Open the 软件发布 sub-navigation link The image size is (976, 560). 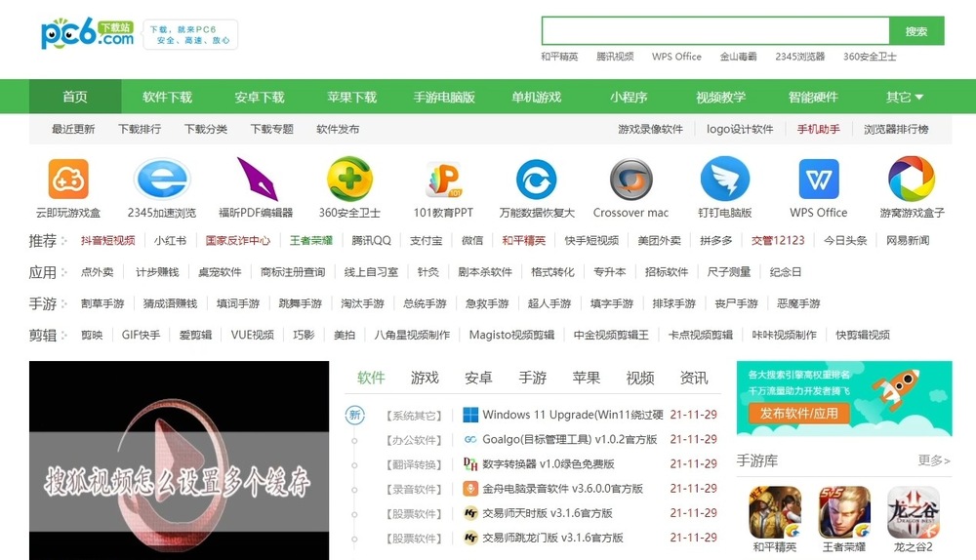pyautogui.click(x=338, y=130)
